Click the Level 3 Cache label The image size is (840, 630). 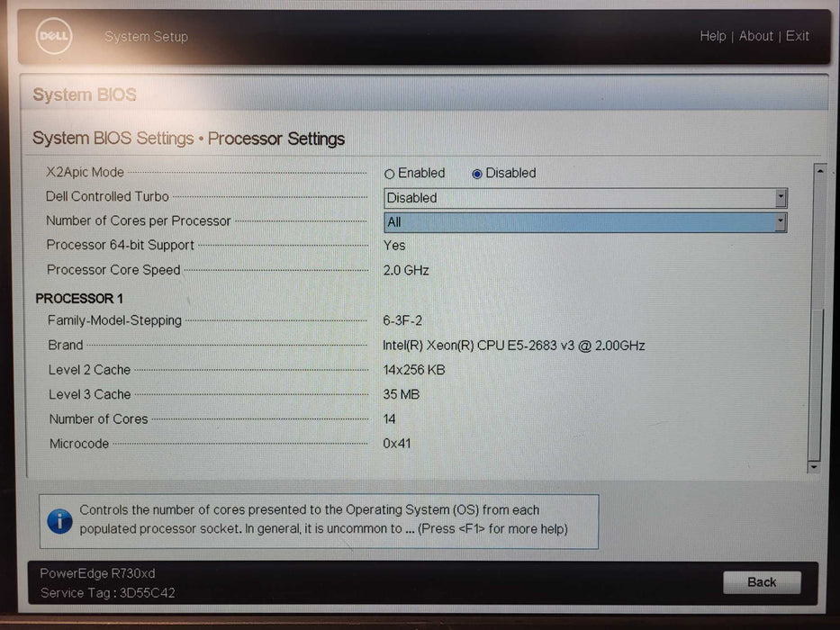click(90, 394)
